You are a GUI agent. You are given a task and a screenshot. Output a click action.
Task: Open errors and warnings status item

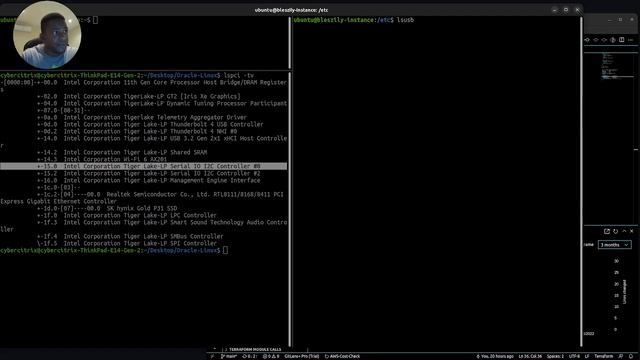tap(271, 356)
